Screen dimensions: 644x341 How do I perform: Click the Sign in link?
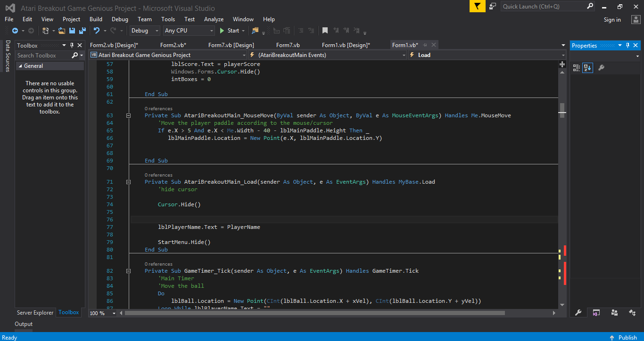pyautogui.click(x=612, y=20)
